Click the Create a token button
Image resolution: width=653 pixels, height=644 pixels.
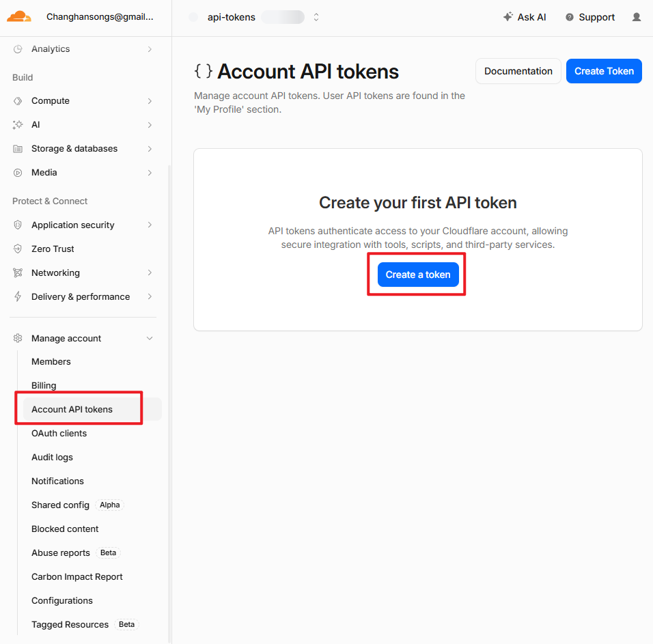tap(418, 275)
